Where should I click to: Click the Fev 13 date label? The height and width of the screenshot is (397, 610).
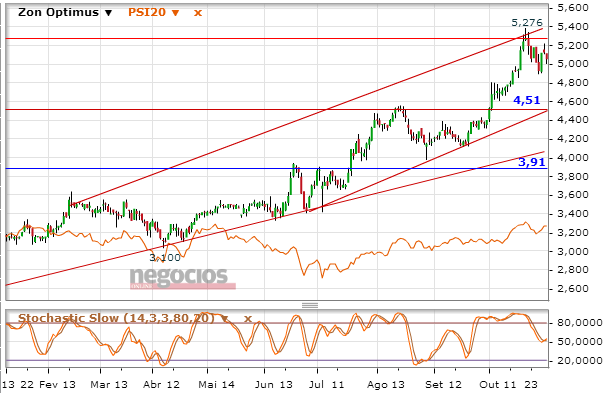tap(58, 385)
